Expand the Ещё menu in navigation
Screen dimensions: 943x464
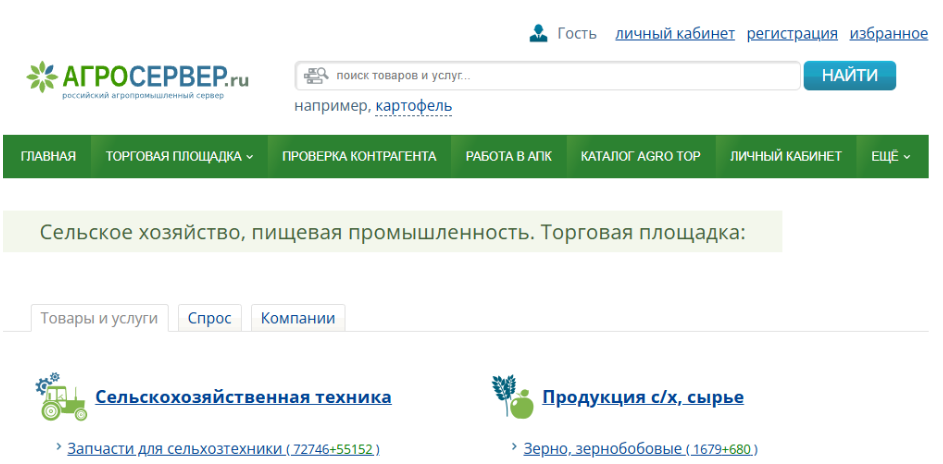890,156
